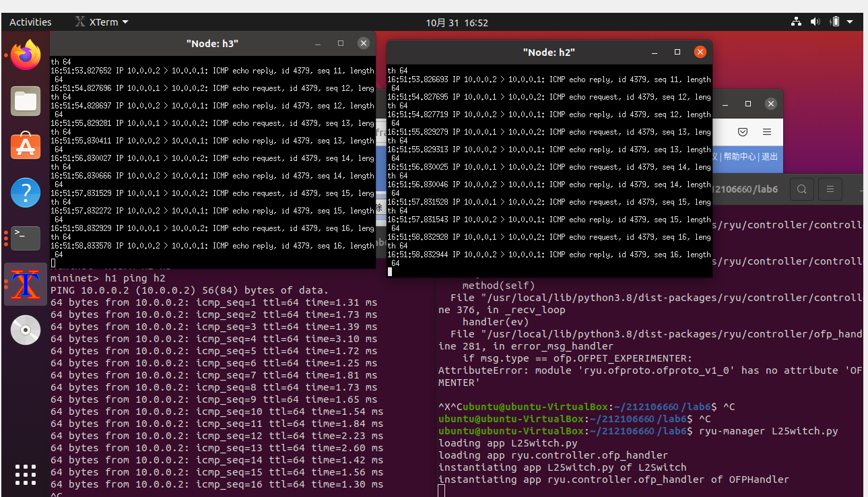
Task: Click the "if msg.type == ofp.OFPET_EXPERIMENTER:" line
Action: click(x=577, y=358)
